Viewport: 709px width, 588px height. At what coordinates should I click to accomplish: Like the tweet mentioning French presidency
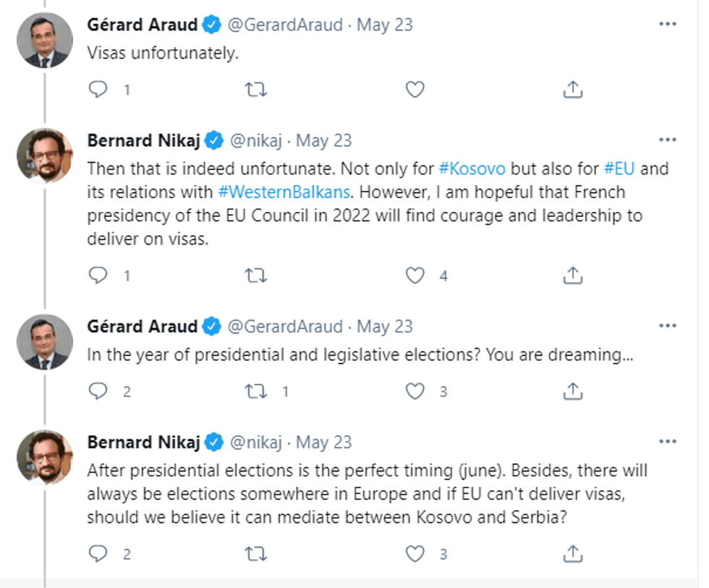(x=414, y=276)
